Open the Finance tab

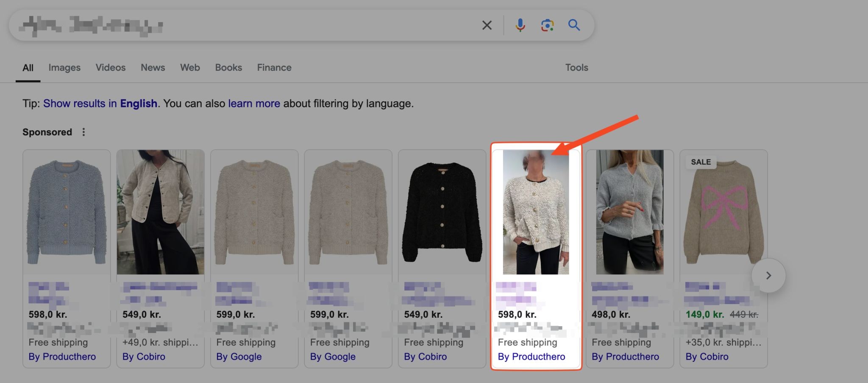click(x=274, y=67)
